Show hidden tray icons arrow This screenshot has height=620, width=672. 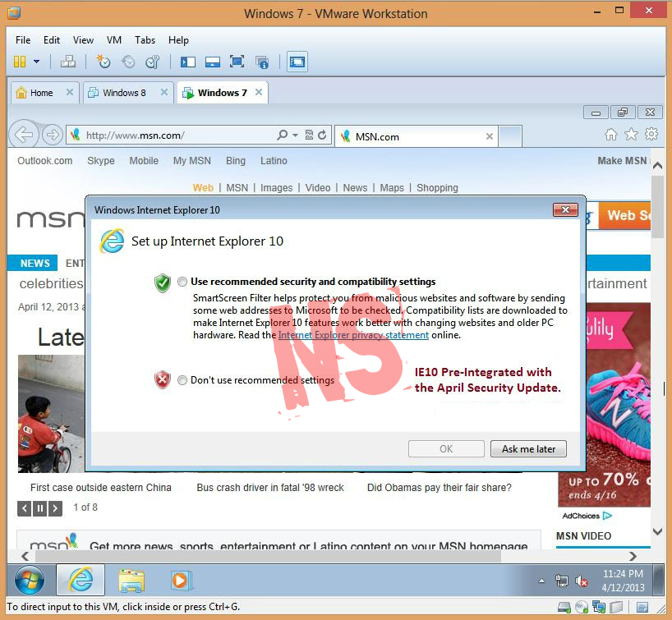(x=541, y=581)
